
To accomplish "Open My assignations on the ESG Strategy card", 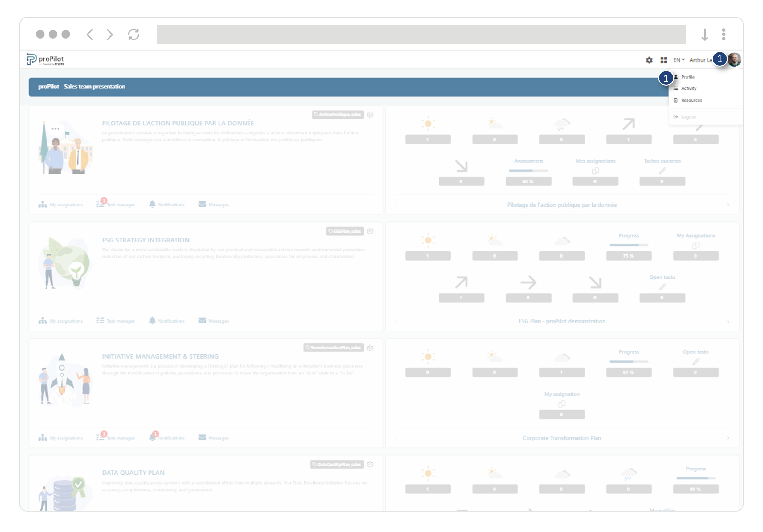I will 60,321.
